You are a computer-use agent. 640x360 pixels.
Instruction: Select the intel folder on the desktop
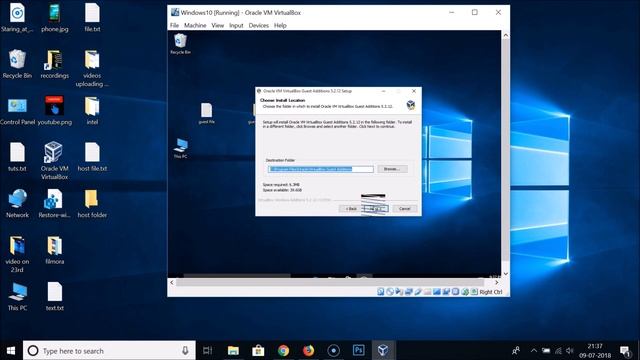pyautogui.click(x=92, y=111)
